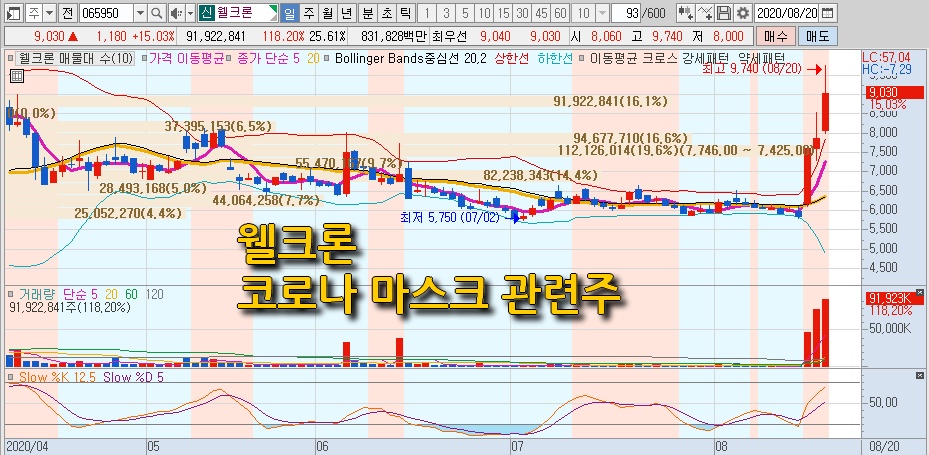
Task: Switch to the second 초 chart
Action: 386,12
